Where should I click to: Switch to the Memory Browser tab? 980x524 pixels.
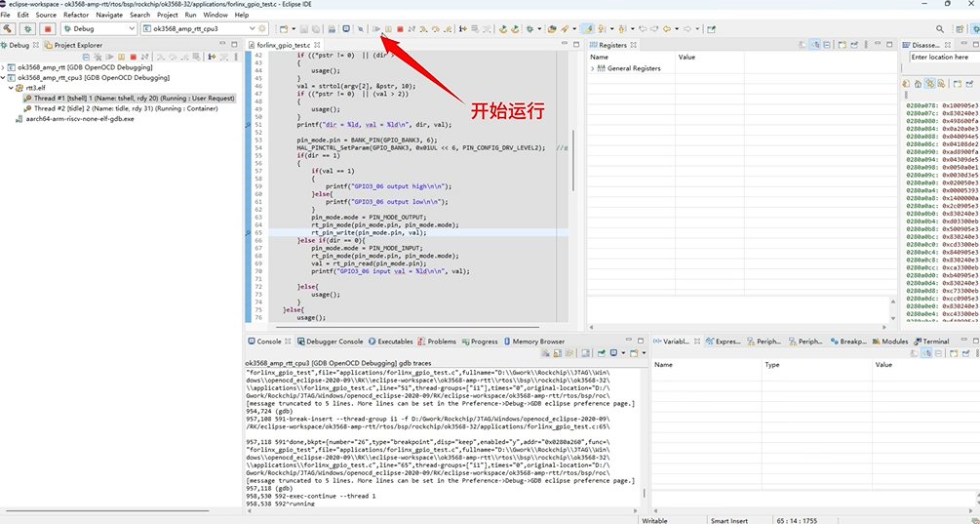pyautogui.click(x=533, y=342)
